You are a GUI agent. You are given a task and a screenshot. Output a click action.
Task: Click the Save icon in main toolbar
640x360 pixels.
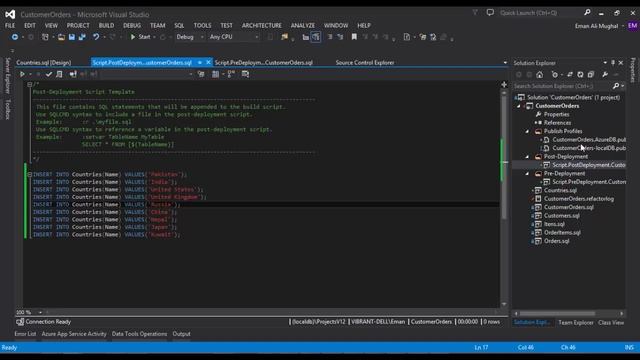point(72,37)
